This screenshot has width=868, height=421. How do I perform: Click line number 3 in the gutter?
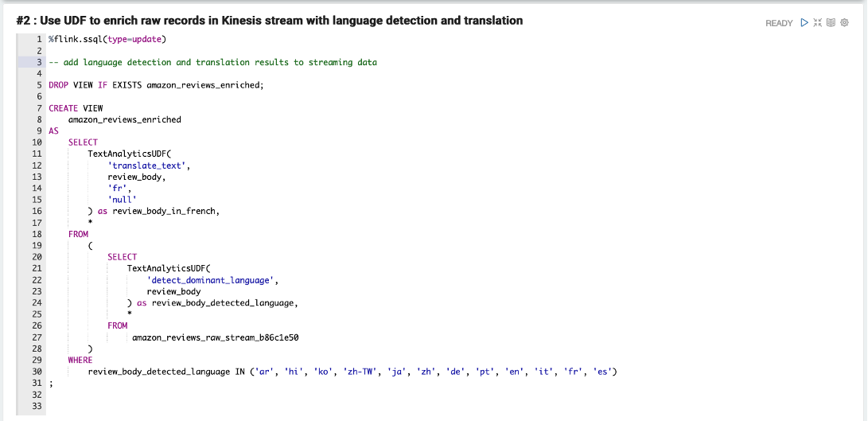pyautogui.click(x=39, y=62)
